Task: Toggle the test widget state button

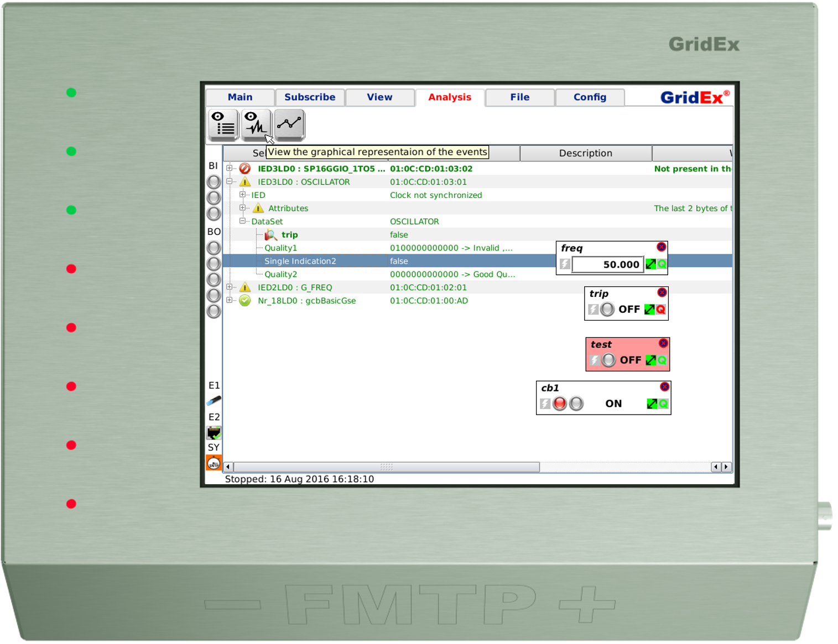Action: coord(608,360)
